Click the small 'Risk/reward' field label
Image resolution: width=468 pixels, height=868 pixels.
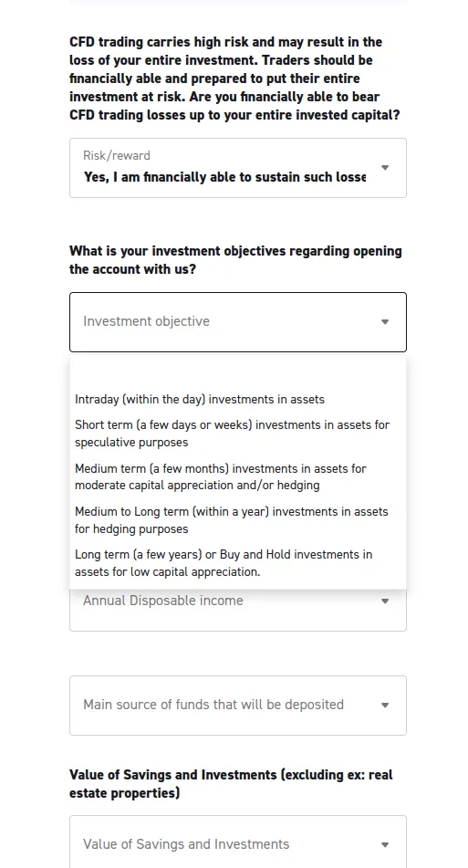click(116, 155)
